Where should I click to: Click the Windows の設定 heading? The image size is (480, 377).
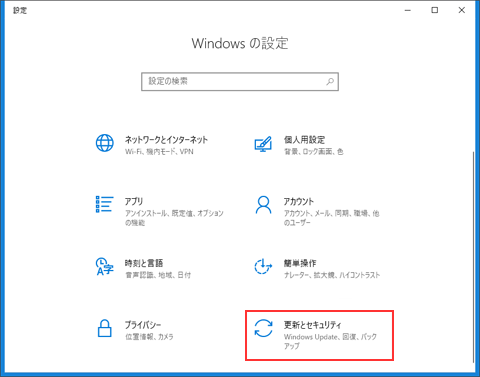(x=240, y=43)
